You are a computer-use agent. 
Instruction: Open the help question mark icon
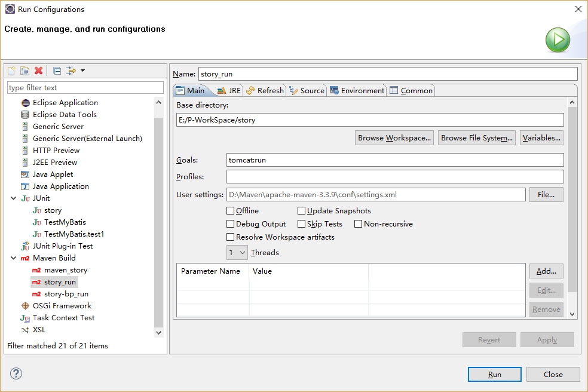[x=16, y=373]
